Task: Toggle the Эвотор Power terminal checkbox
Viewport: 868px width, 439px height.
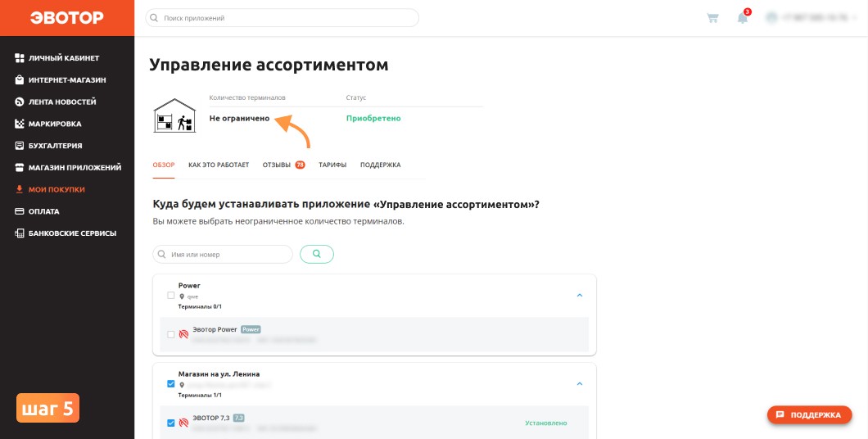Action: tap(170, 334)
